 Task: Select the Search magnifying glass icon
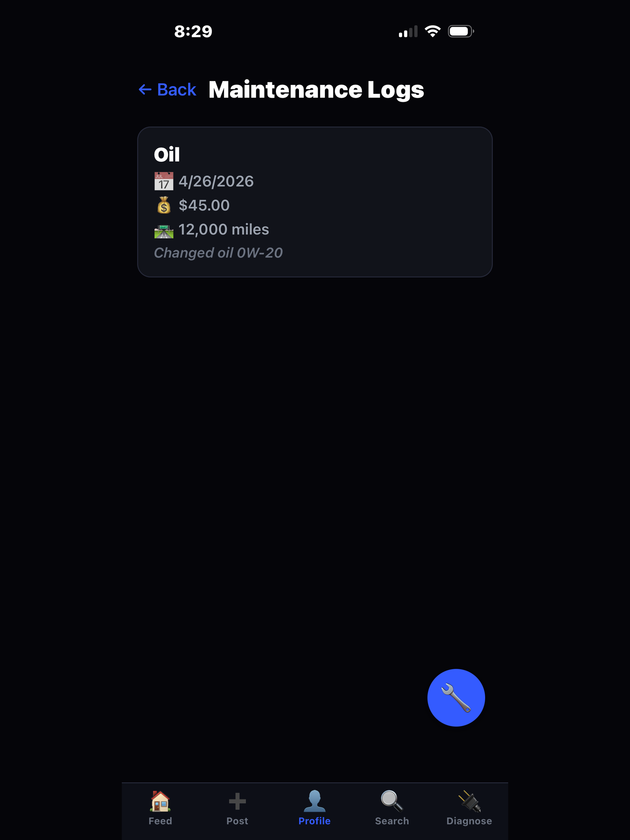point(392,801)
